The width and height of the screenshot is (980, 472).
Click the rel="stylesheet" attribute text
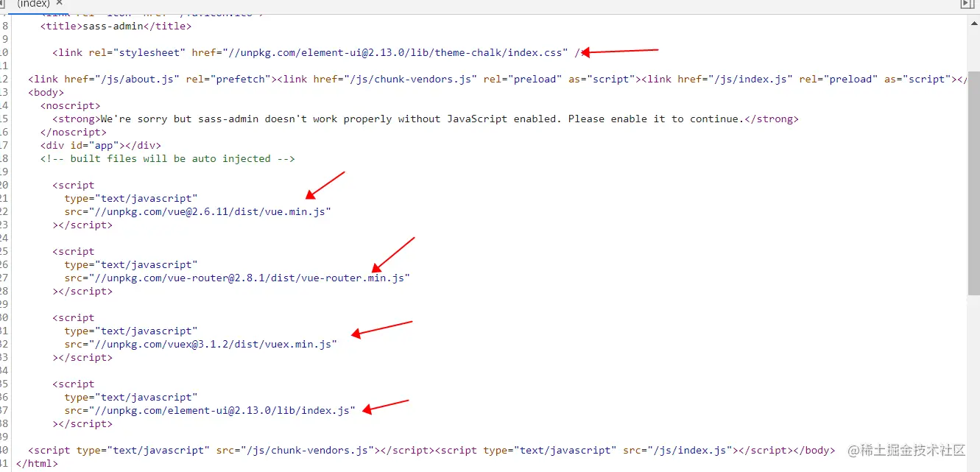click(x=135, y=52)
